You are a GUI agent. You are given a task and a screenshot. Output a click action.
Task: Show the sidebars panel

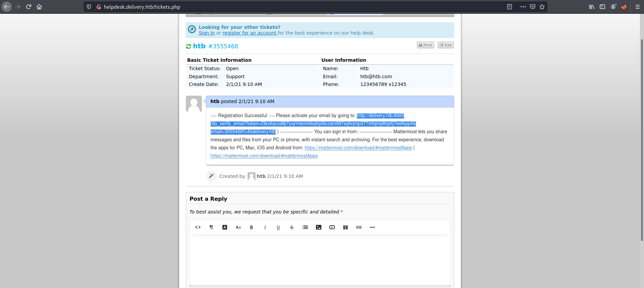pyautogui.click(x=602, y=7)
